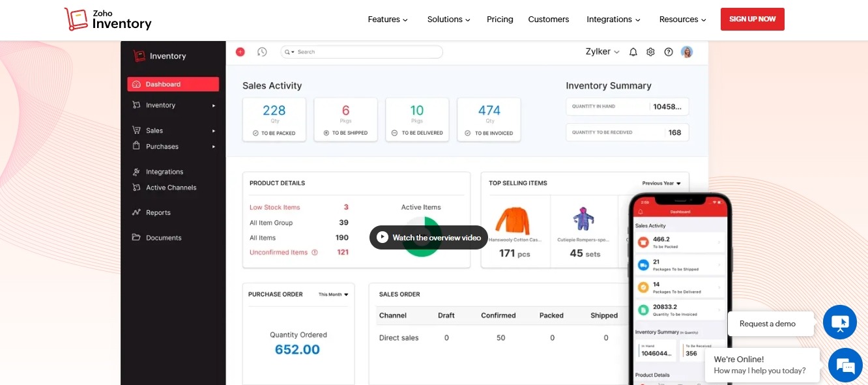The height and width of the screenshot is (385, 868).
Task: Open the This Month dropdown
Action: 333,294
